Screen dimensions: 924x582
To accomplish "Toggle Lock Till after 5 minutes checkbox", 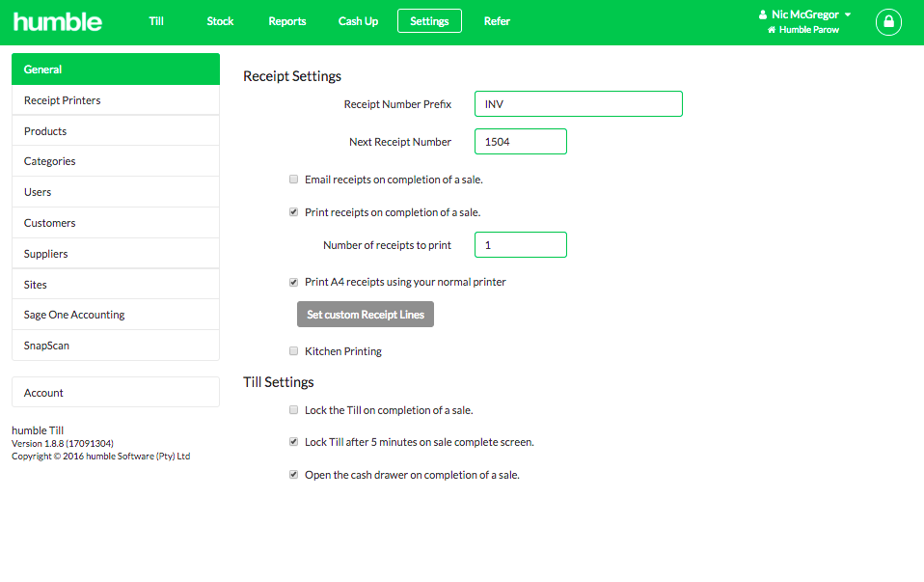I will 293,442.
